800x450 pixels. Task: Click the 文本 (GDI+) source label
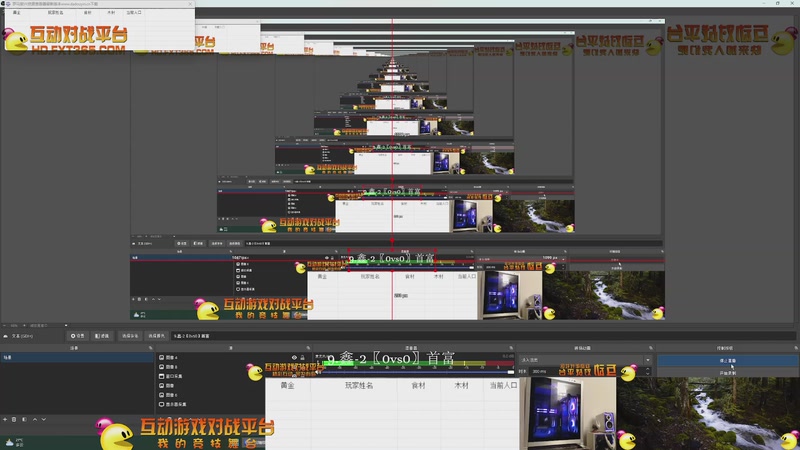pyautogui.click(x=22, y=336)
